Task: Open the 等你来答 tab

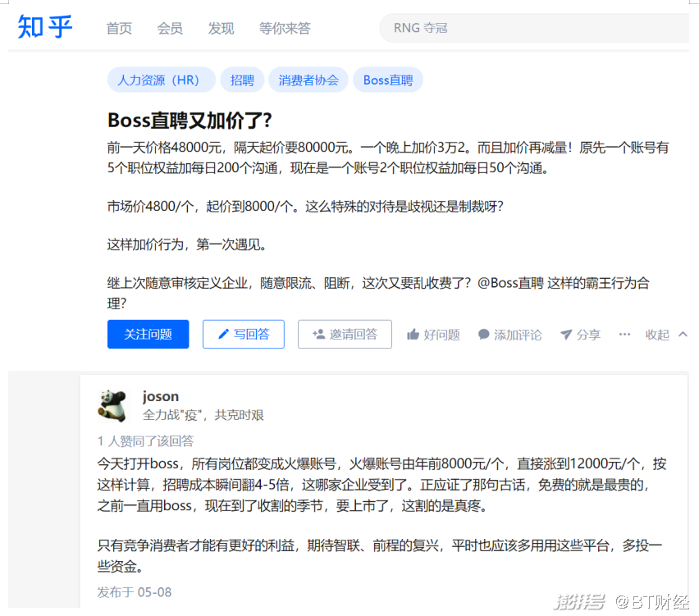Action: pyautogui.click(x=285, y=29)
